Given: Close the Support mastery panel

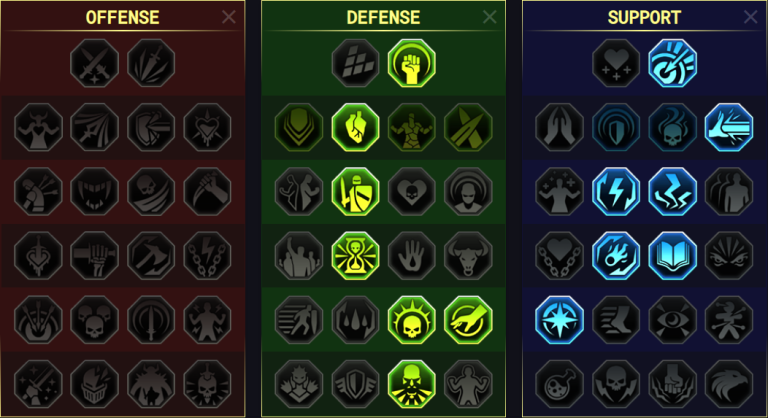Looking at the screenshot, I should [750, 17].
